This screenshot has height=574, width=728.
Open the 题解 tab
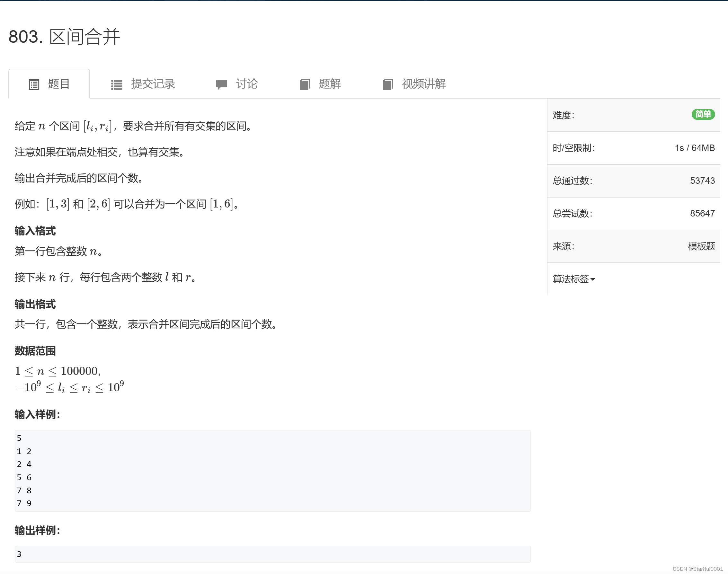(329, 84)
